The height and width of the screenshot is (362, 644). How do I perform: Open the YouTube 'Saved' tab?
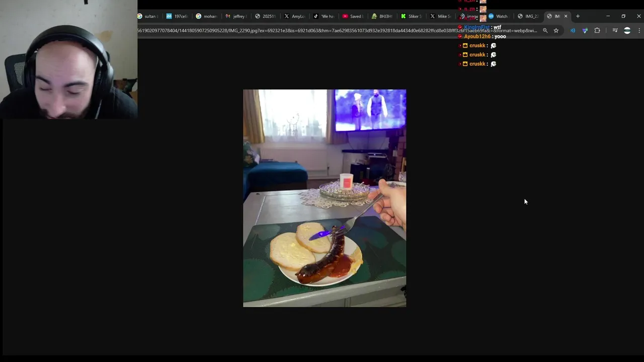click(353, 16)
